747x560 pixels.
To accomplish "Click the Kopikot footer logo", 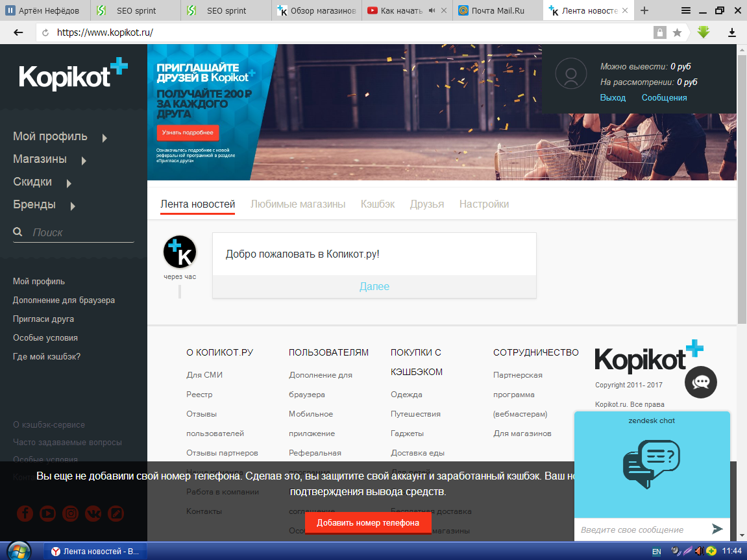I will (x=649, y=357).
